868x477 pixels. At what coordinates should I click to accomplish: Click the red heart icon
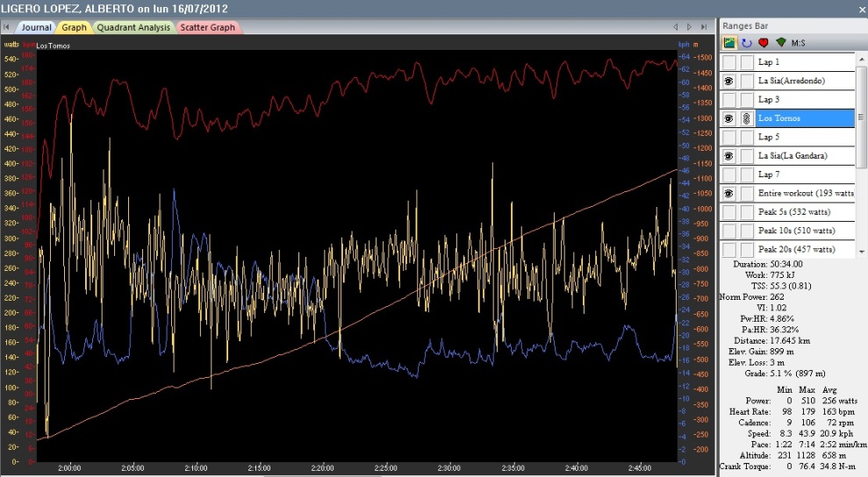[x=764, y=43]
